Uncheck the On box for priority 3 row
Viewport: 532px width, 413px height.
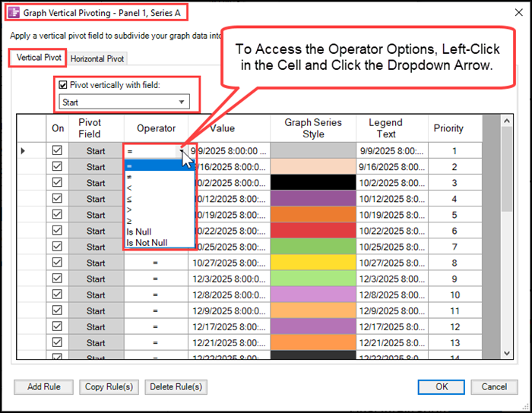pos(57,182)
